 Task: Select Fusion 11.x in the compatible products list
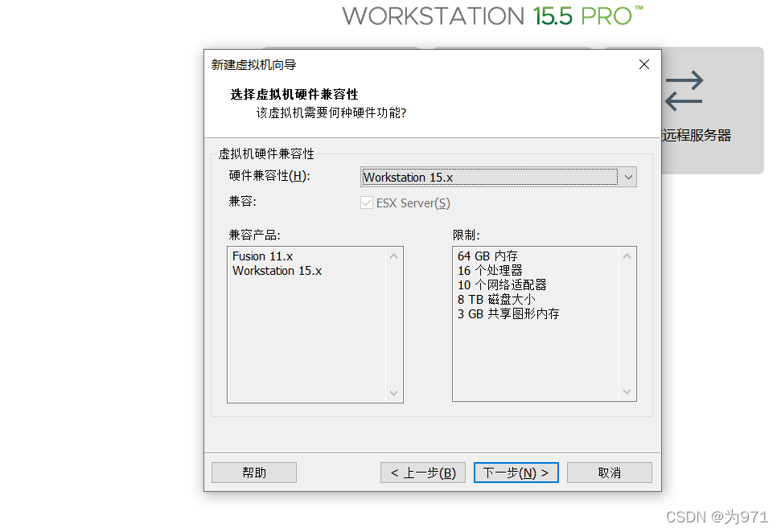[x=262, y=256]
